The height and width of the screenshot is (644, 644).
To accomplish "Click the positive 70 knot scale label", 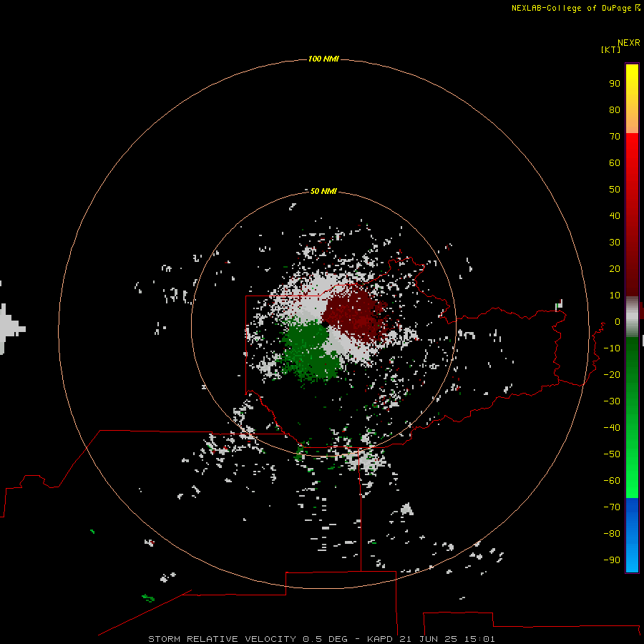I will click(x=615, y=137).
